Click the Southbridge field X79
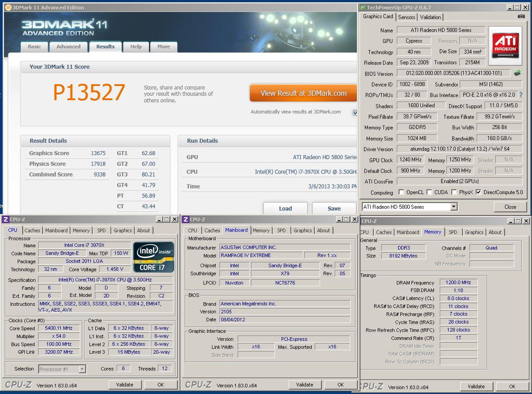This screenshot has height=394, width=532. click(285, 273)
